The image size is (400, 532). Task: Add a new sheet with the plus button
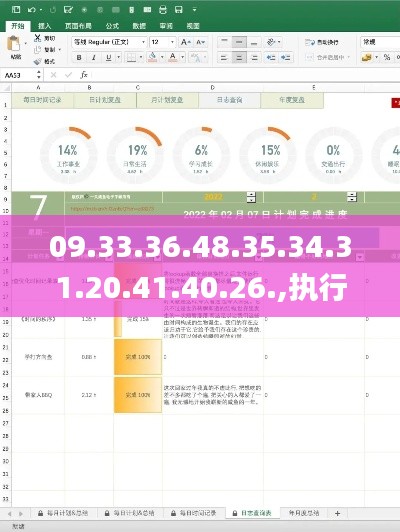coord(338,513)
